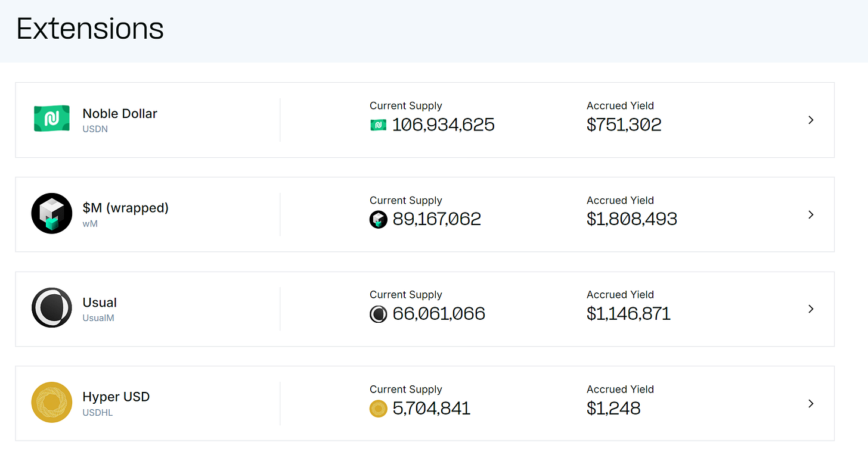
Task: Expand the Noble Dollar row chevron
Action: 811,120
